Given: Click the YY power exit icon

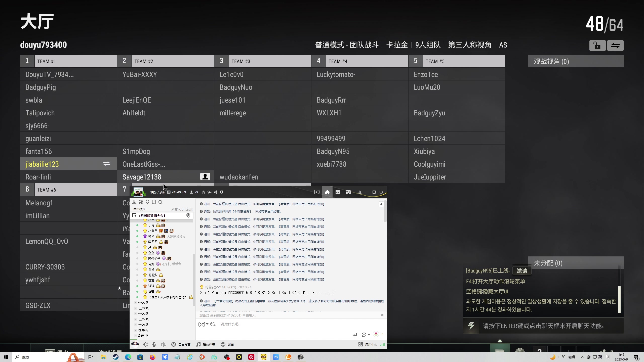Looking at the screenshot, I should tap(381, 192).
